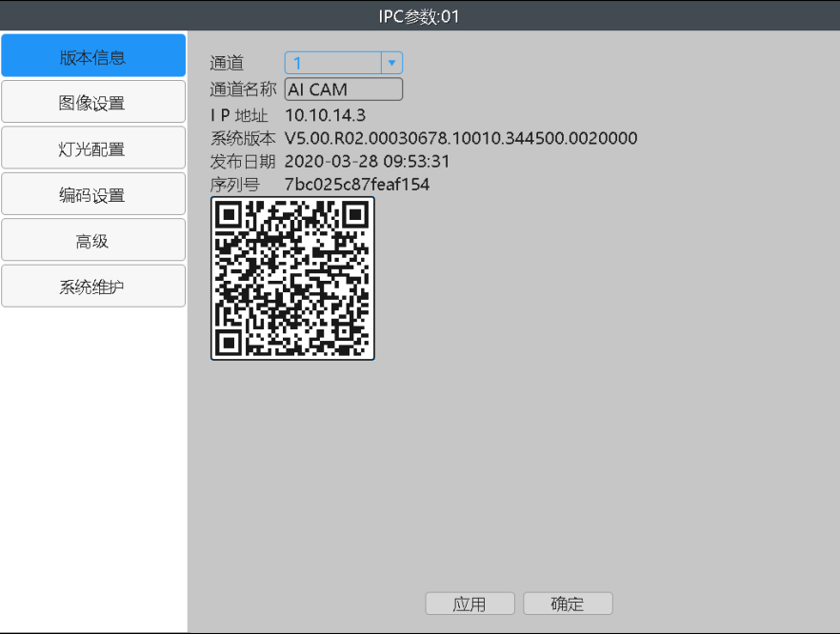
Task: Switch to 图像设置 section
Action: click(93, 102)
